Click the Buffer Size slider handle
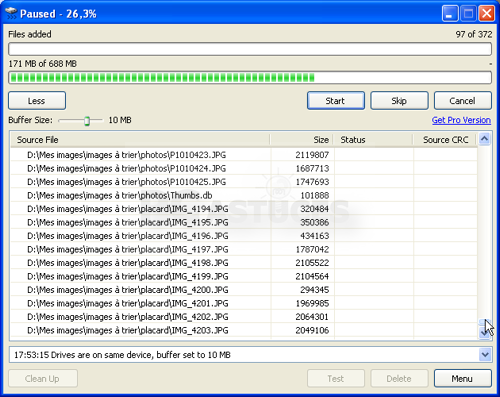 (87, 121)
